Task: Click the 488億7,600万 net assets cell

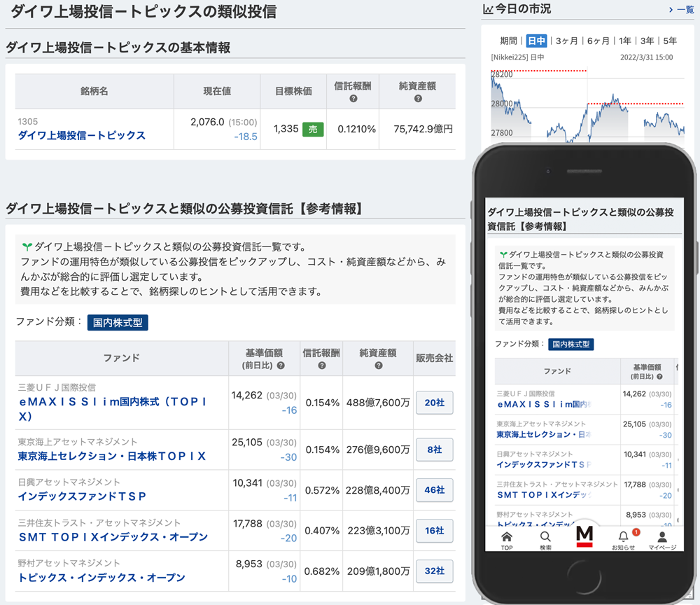Action: click(378, 403)
